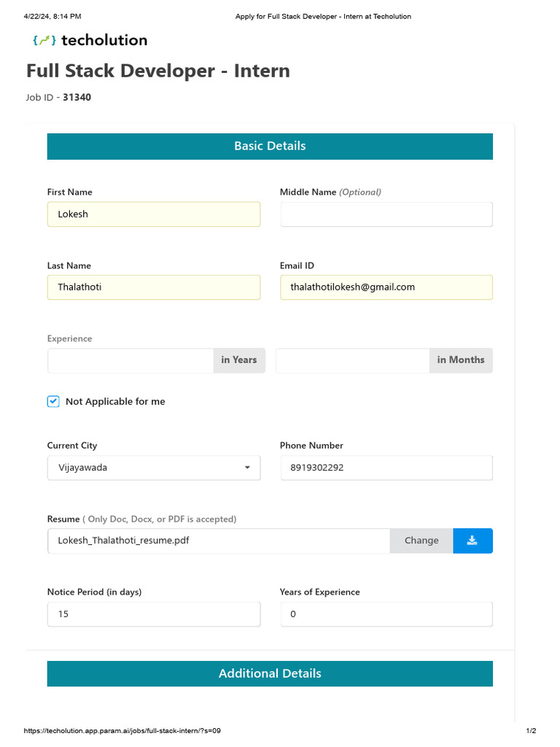The height and width of the screenshot is (747, 560).
Task: Toggle the Not Applicable for me checkbox
Action: click(x=53, y=401)
